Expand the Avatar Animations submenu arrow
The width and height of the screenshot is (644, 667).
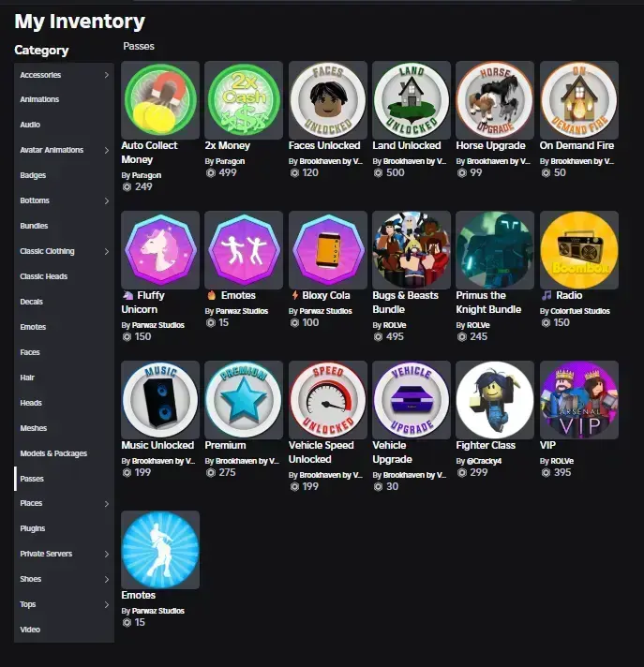pyautogui.click(x=107, y=150)
